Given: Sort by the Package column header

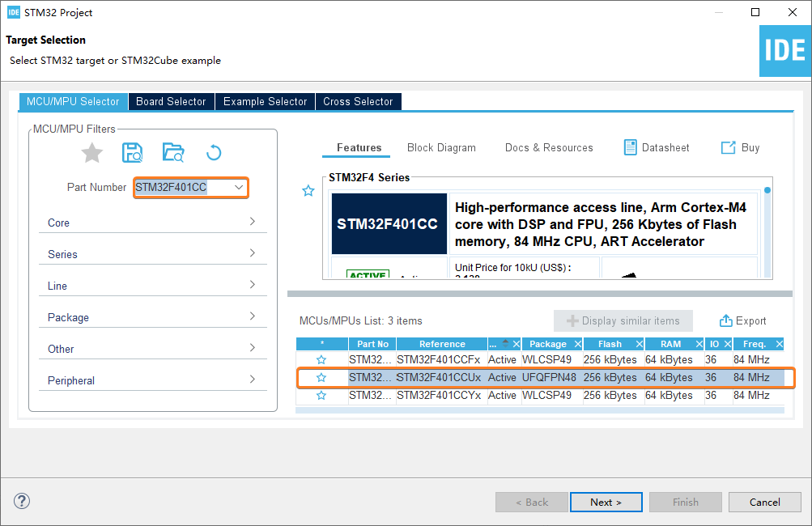Looking at the screenshot, I should [x=547, y=344].
